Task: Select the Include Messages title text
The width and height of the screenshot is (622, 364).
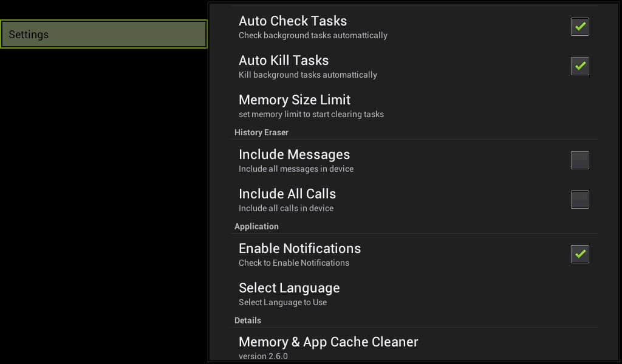Action: click(x=294, y=155)
